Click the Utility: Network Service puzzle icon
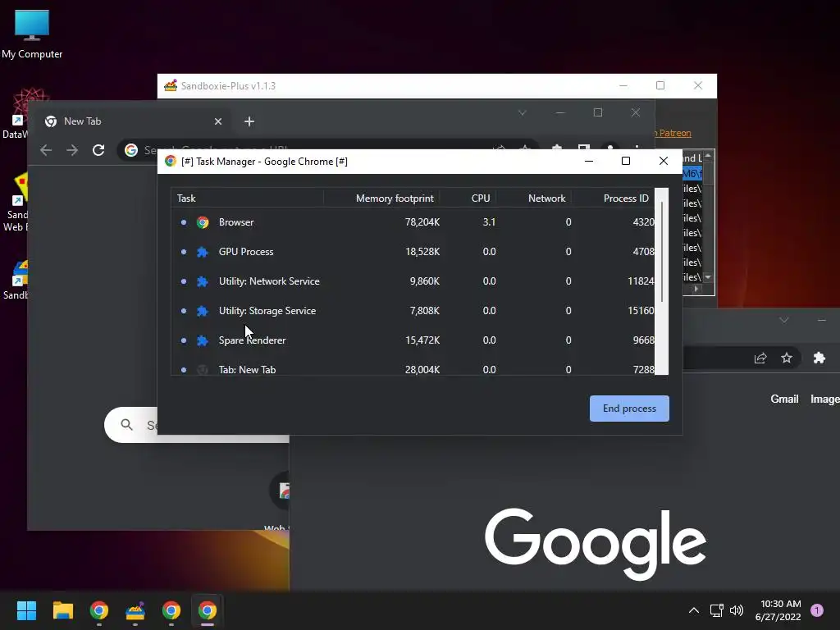The height and width of the screenshot is (630, 840). [203, 281]
